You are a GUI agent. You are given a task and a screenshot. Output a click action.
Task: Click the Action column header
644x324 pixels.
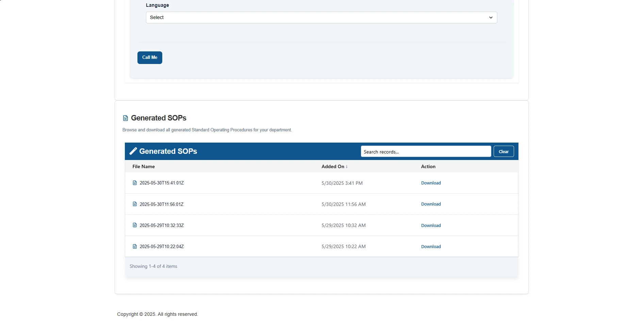pos(428,166)
